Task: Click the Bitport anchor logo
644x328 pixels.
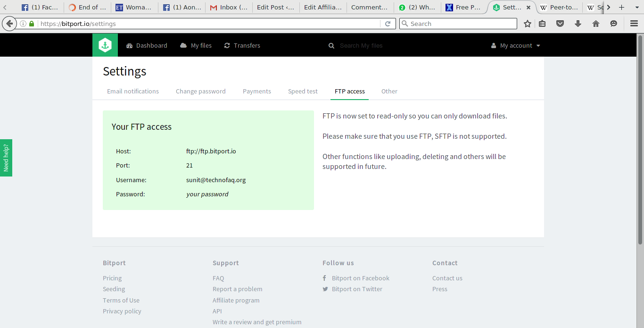Action: (x=105, y=45)
